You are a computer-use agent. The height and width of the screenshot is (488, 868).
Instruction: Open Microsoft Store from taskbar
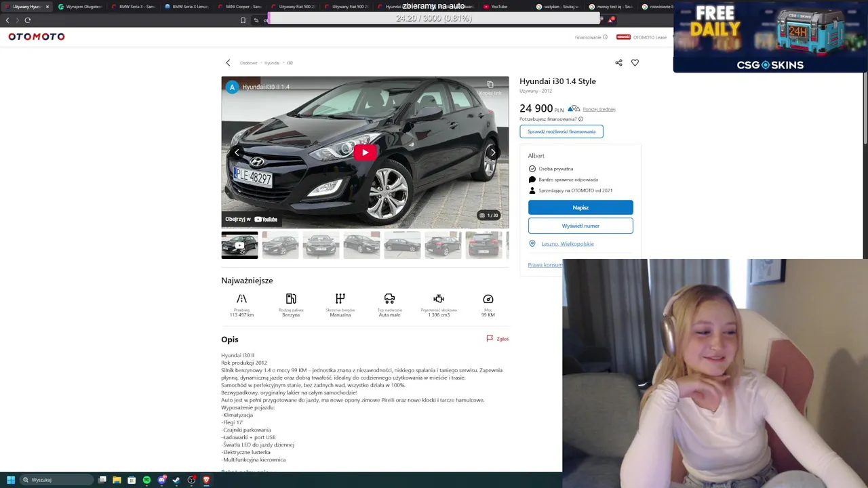click(x=132, y=480)
